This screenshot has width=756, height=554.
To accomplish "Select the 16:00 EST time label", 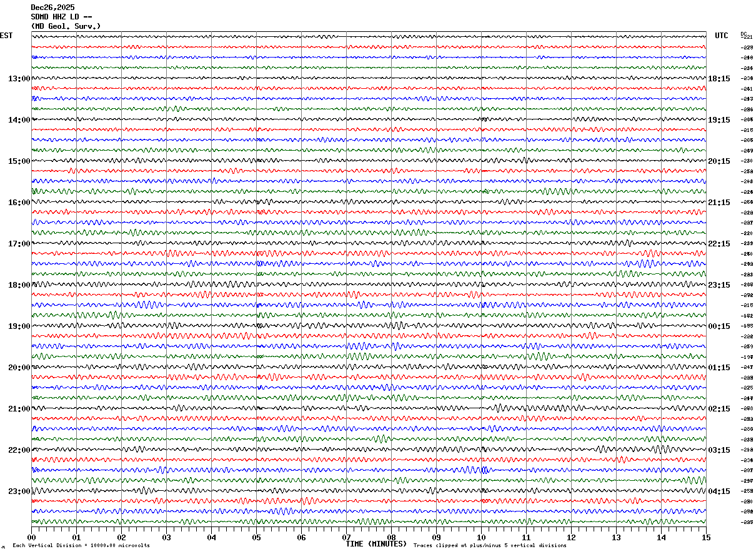I will (19, 203).
